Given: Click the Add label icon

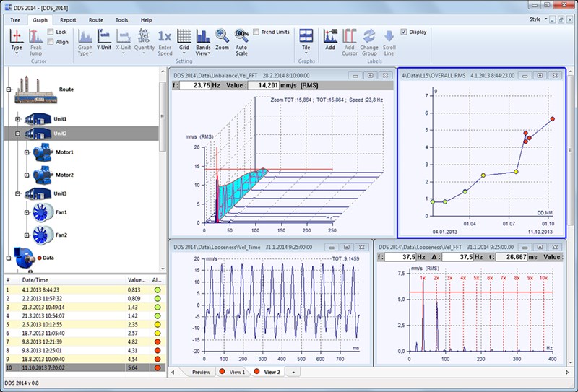Looking at the screenshot, I should coord(330,37).
